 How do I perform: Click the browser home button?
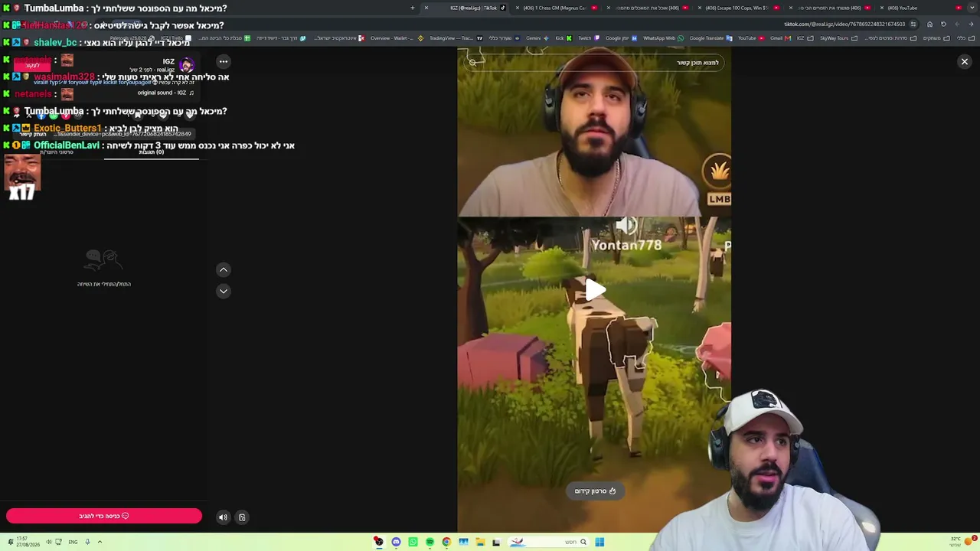929,24
